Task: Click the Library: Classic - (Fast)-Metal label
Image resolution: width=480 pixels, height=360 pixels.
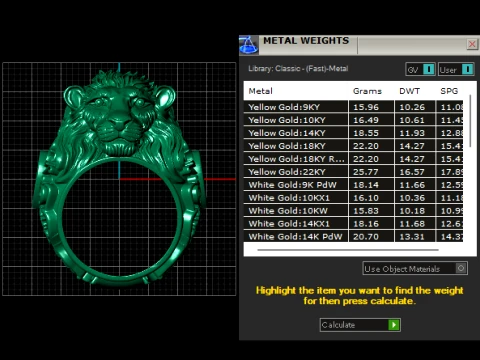Action: (x=298, y=69)
